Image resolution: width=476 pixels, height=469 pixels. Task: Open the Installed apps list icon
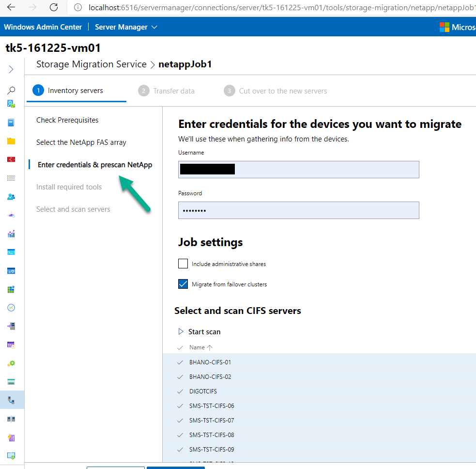(x=11, y=178)
